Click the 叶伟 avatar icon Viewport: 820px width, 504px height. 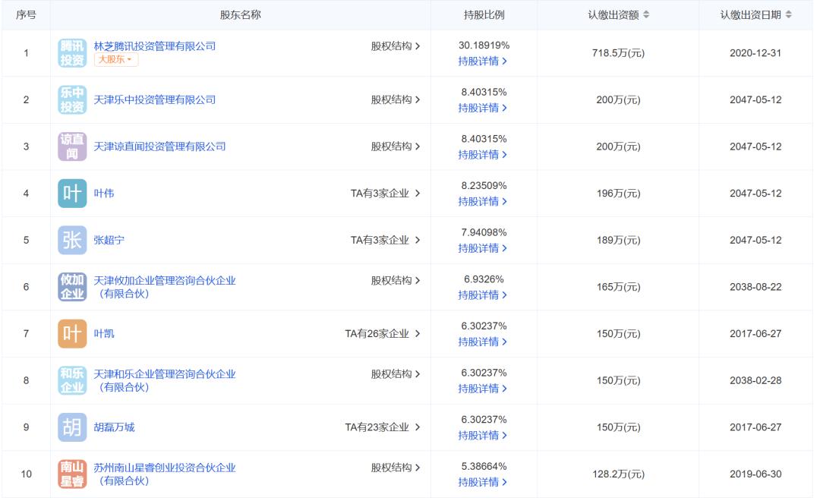72,194
